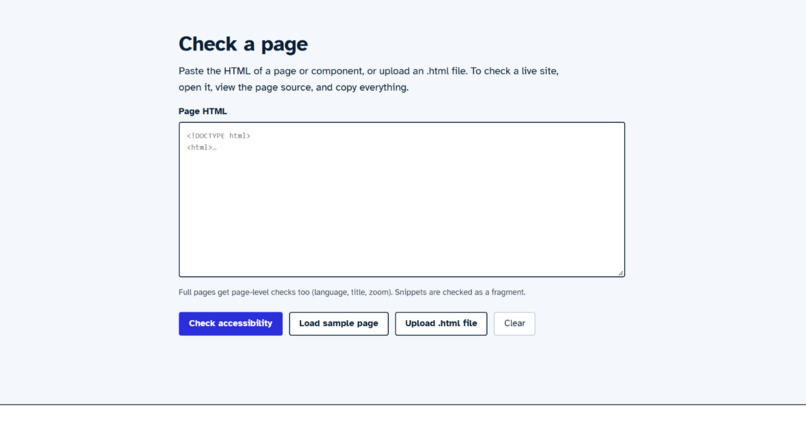Click the Check accessibility button
Viewport: 806px width, 441px height.
[230, 324]
